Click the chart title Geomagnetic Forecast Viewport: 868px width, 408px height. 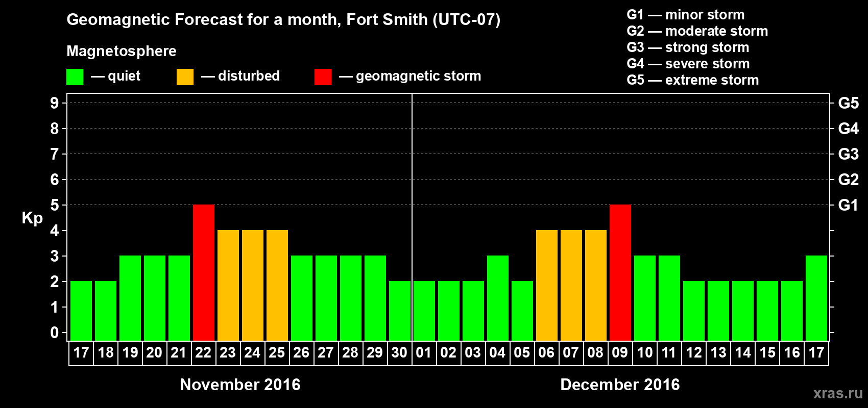(283, 20)
